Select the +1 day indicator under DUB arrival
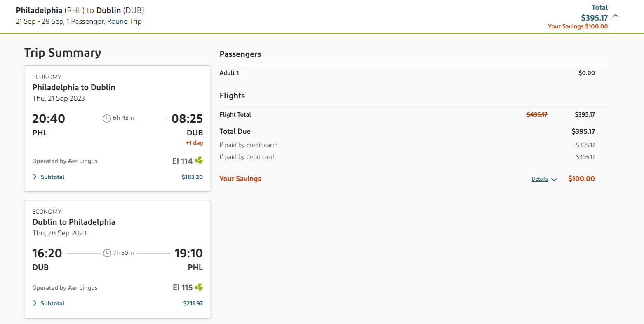The image size is (644, 324). click(194, 143)
